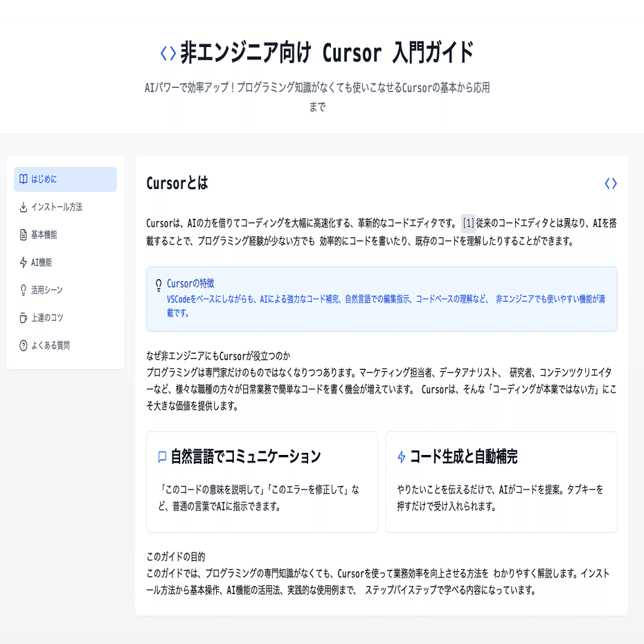The height and width of the screenshot is (644, 644).
Task: Open the インストール方法 section
Action: coord(57,207)
